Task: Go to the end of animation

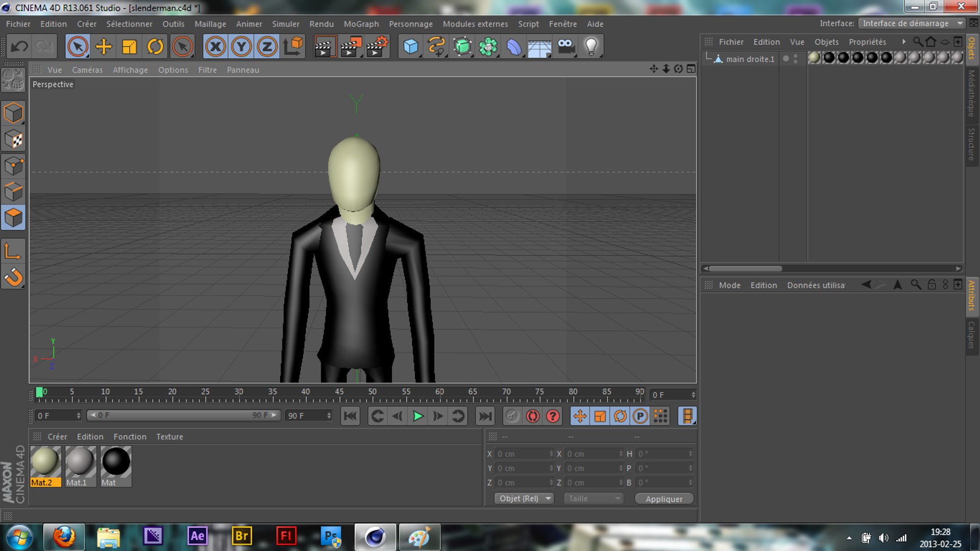Action: tap(485, 416)
